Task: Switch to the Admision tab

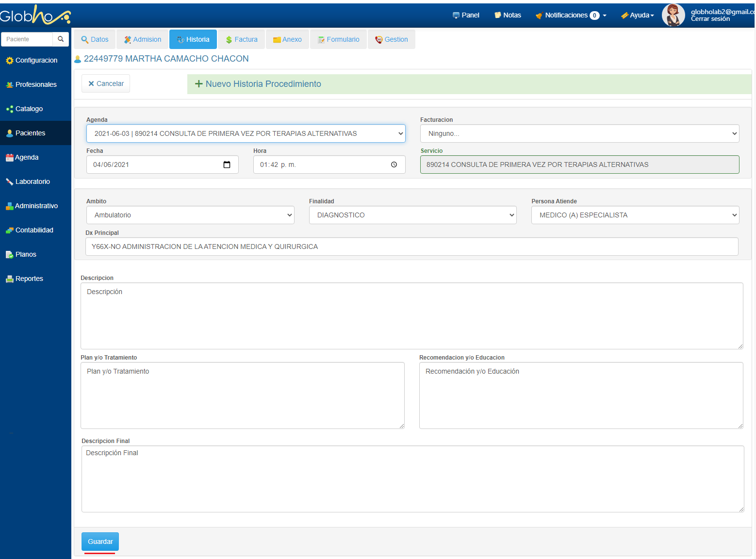Action: click(143, 39)
